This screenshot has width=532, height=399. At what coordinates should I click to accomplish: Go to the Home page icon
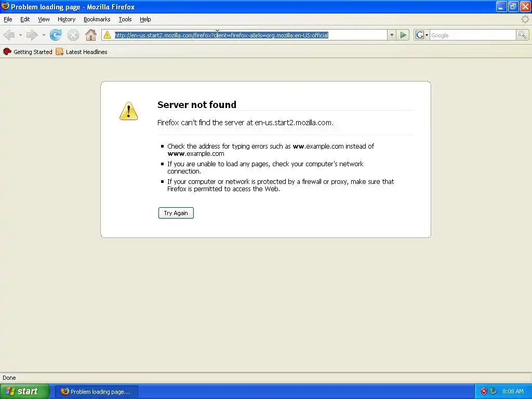[x=90, y=35]
